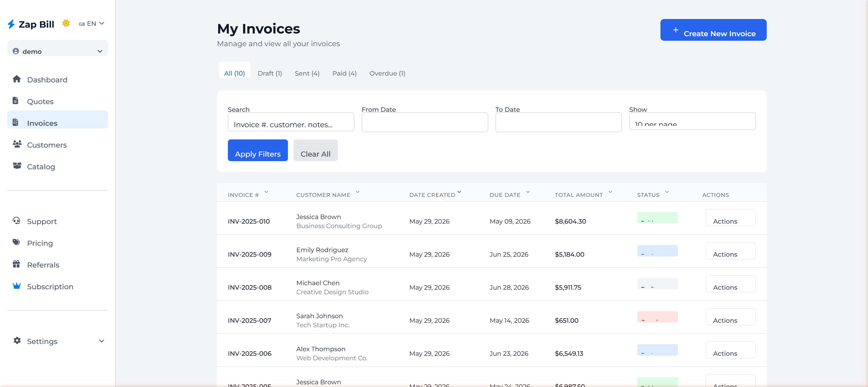The width and height of the screenshot is (868, 387).
Task: Toggle the sun theme icon
Action: click(66, 23)
